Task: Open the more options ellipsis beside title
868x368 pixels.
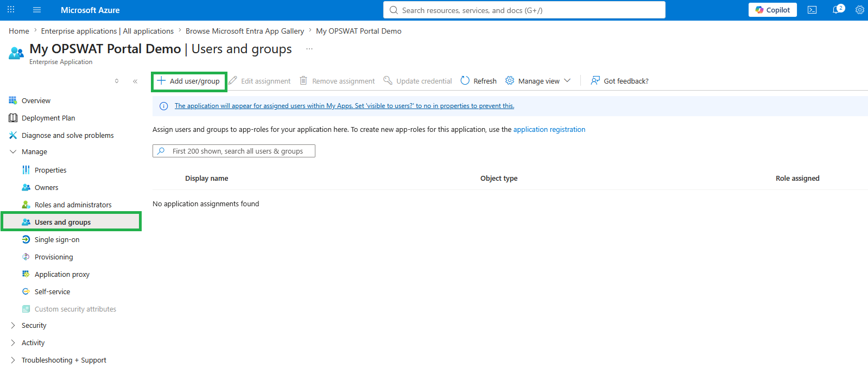Action: coord(309,49)
